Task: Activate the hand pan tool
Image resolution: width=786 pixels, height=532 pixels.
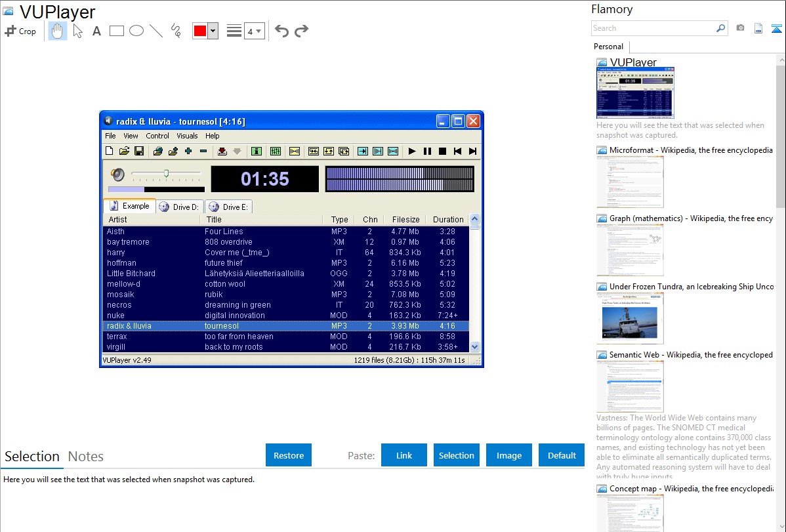Action: point(57,31)
